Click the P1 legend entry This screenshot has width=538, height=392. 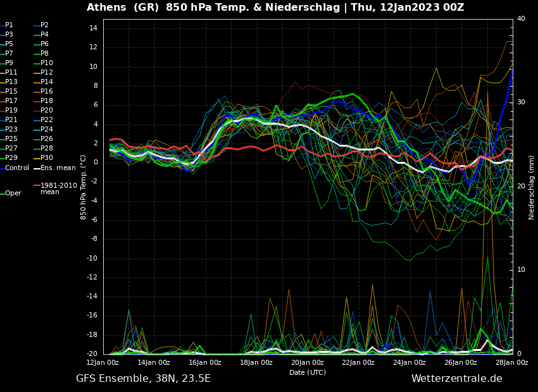(x=9, y=25)
